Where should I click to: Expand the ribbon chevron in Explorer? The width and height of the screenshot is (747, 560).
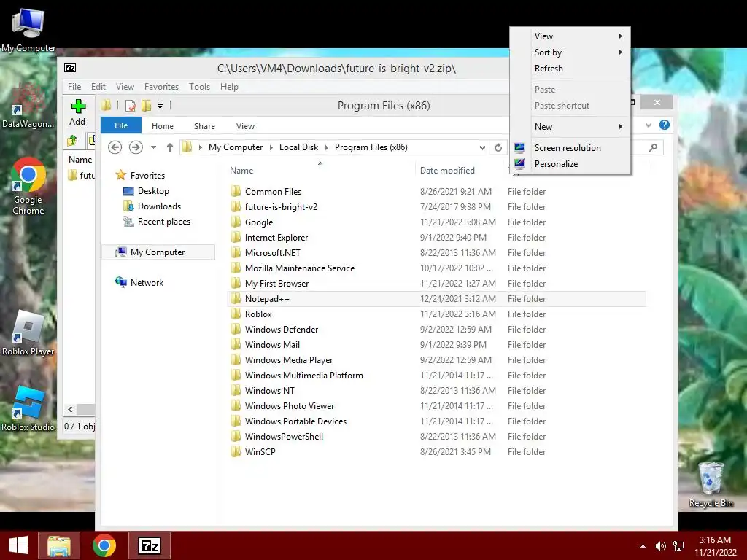pyautogui.click(x=649, y=125)
